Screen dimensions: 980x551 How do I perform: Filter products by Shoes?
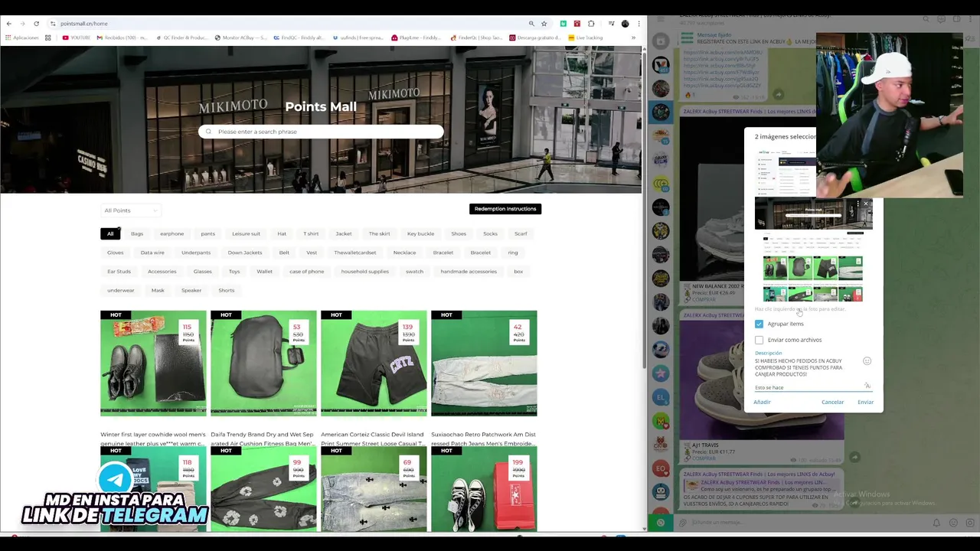pyautogui.click(x=459, y=233)
